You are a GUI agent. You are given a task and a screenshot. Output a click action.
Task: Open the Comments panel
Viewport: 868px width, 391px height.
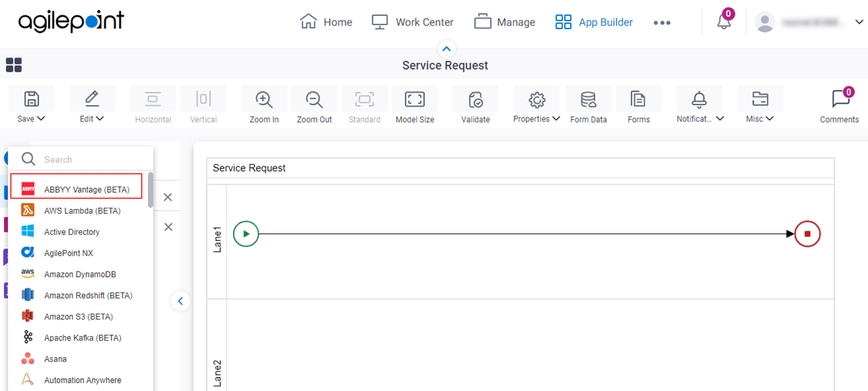(840, 106)
